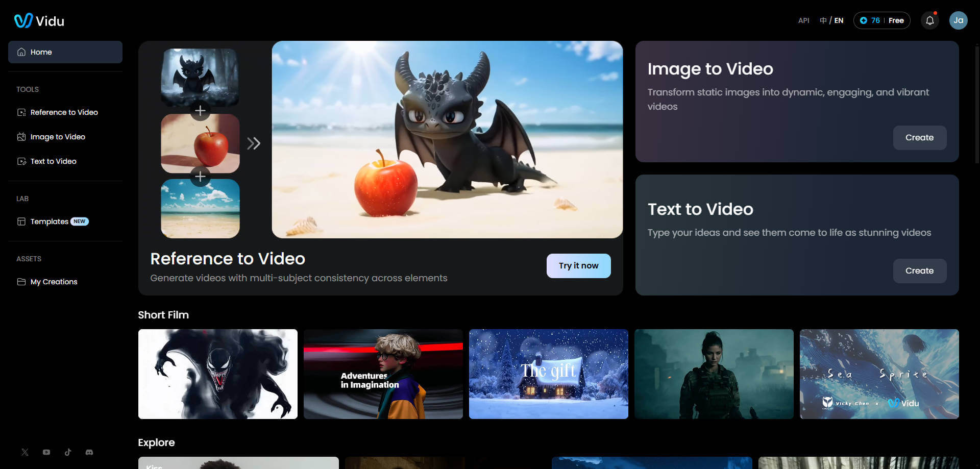Viewport: 980px width, 469px height.
Task: Switch language to EN
Action: click(839, 20)
